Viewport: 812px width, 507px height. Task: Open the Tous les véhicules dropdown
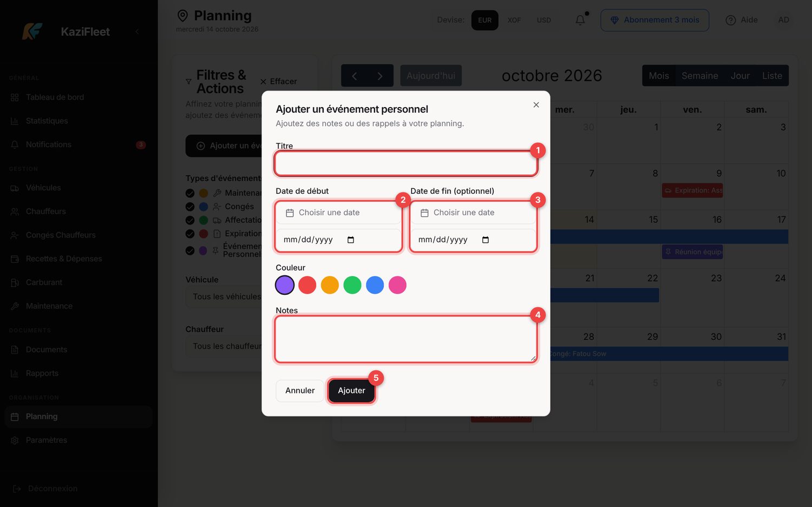coord(224,297)
